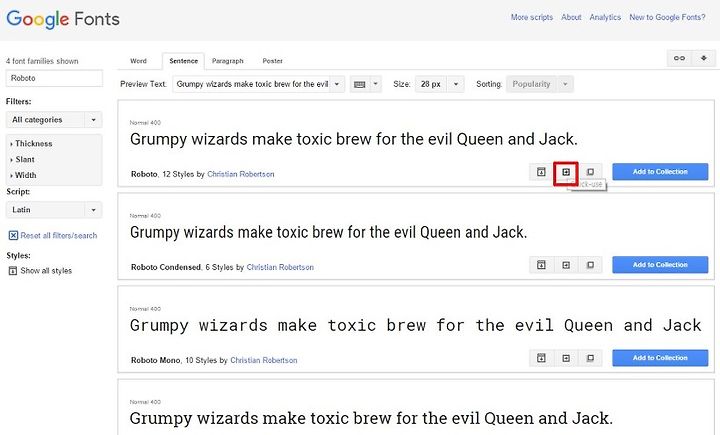Screen dimensions: 720x435
Task: Click the Preview Text input field
Action: coord(252,84)
